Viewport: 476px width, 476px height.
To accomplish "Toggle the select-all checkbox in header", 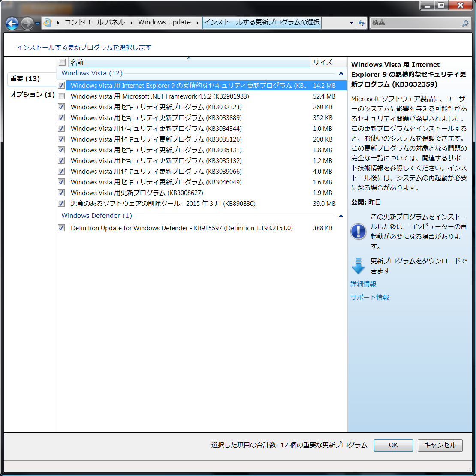I will (62, 62).
